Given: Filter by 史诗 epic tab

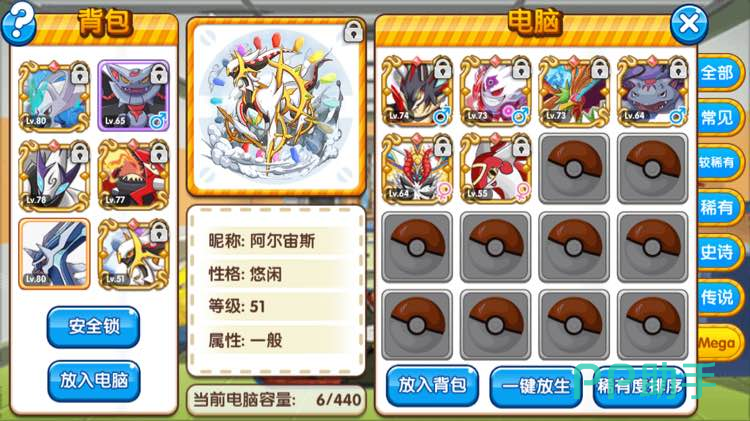Looking at the screenshot, I should coord(719,252).
